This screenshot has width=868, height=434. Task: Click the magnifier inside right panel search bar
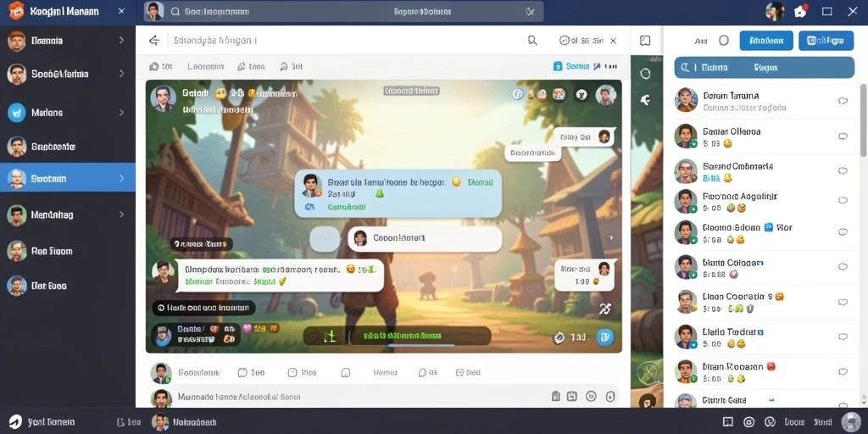point(685,68)
